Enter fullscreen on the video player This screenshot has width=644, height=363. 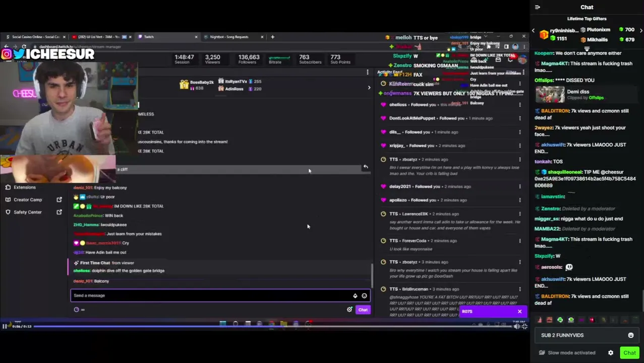point(524,326)
